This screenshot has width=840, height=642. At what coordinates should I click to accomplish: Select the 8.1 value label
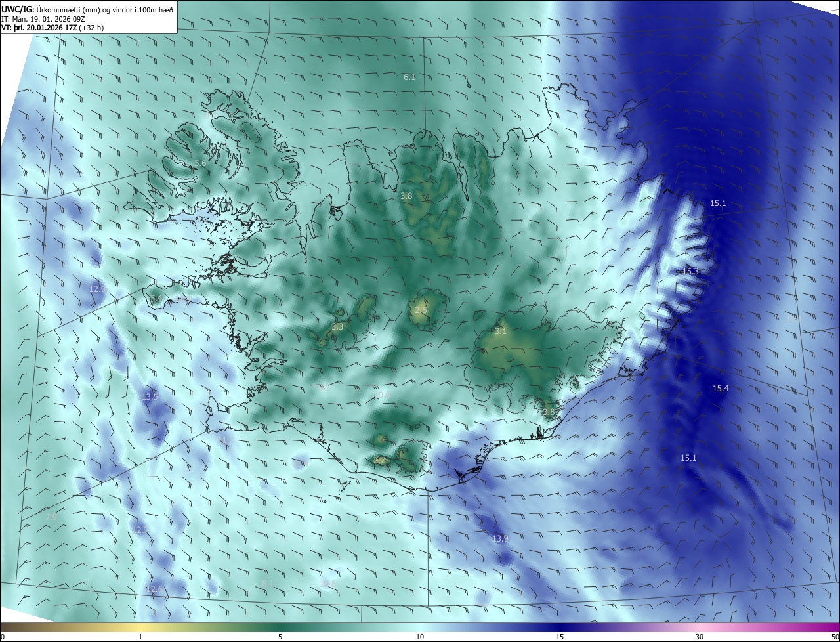pyautogui.click(x=268, y=583)
